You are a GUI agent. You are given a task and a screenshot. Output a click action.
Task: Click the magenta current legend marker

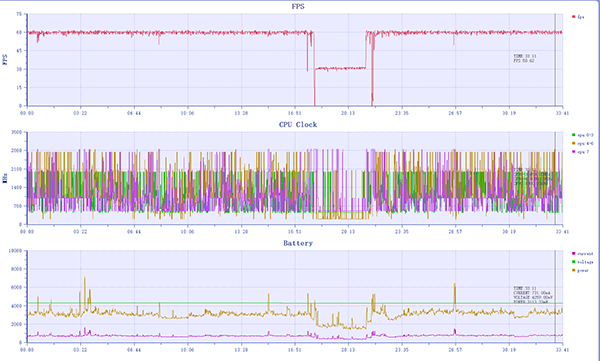tap(573, 253)
